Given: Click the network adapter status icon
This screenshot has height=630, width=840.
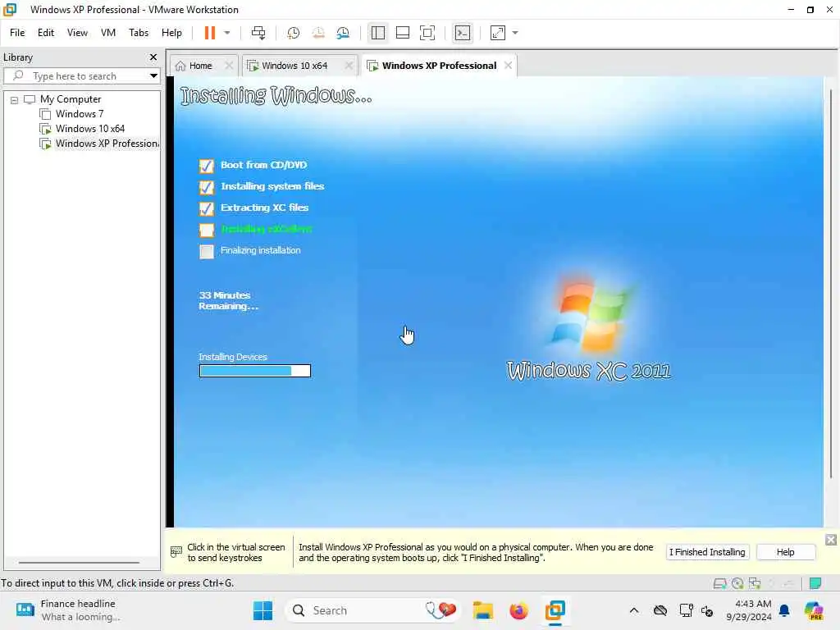Looking at the screenshot, I should [755, 583].
